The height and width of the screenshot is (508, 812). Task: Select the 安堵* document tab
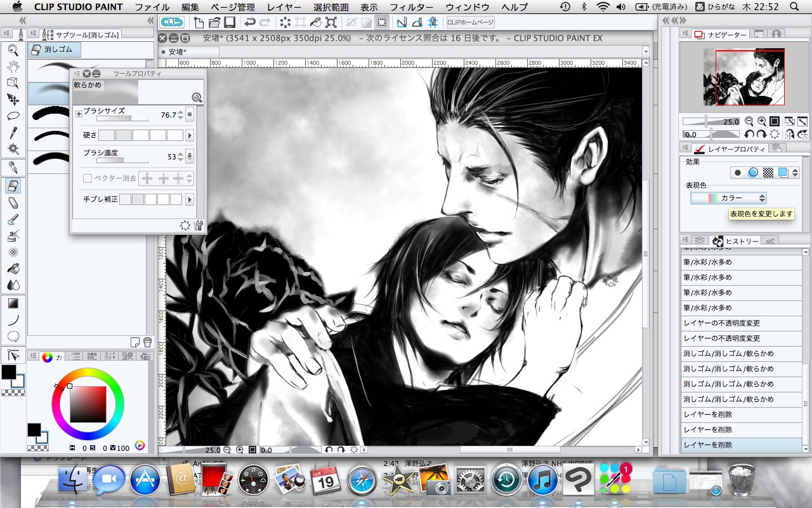(190, 51)
